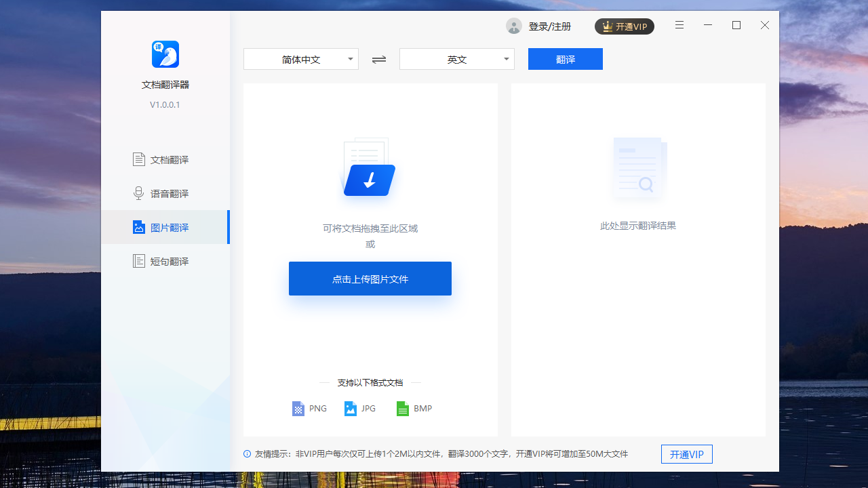The height and width of the screenshot is (488, 868).
Task: Swap source and target languages with arrows icon
Action: coord(378,60)
